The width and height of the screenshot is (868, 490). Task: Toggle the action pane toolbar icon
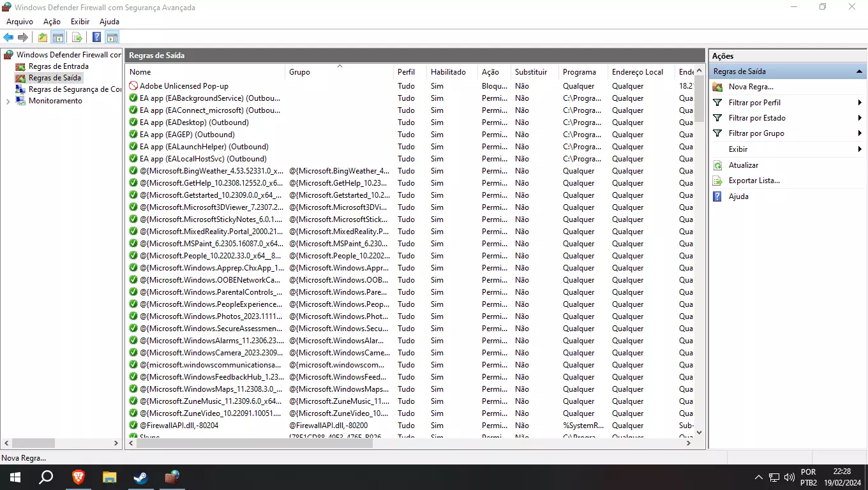[x=112, y=38]
